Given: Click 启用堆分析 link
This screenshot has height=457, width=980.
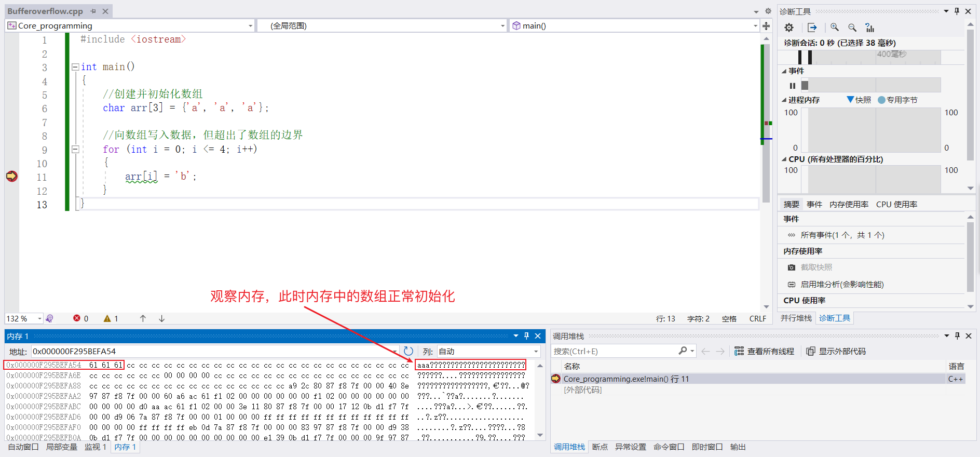Looking at the screenshot, I should point(842,285).
